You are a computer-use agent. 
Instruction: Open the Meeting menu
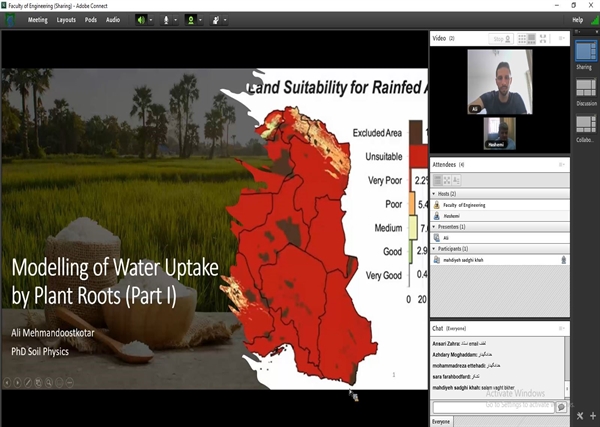point(37,20)
